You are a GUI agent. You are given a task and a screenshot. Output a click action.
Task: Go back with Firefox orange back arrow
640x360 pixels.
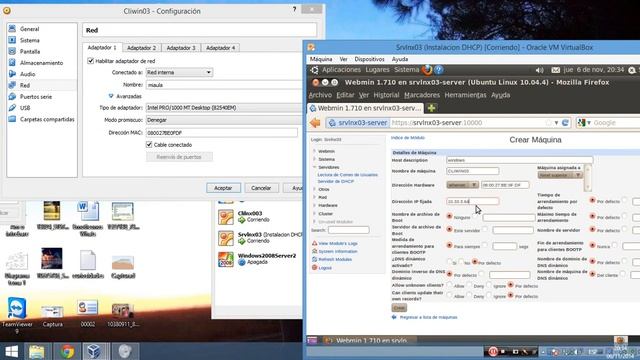pyautogui.click(x=315, y=122)
